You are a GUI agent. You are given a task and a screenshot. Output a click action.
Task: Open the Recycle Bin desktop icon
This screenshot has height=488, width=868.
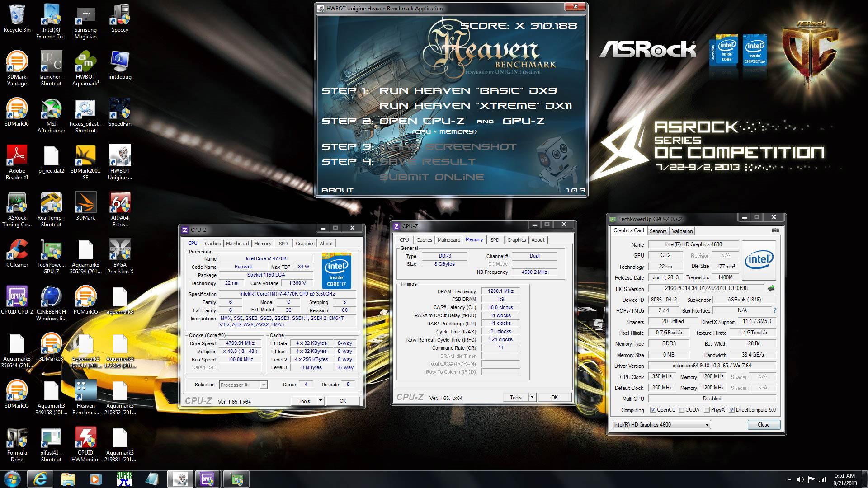17,19
